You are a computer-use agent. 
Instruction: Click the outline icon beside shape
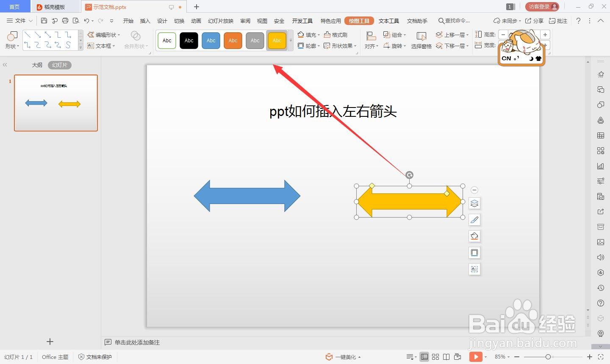coord(474,253)
